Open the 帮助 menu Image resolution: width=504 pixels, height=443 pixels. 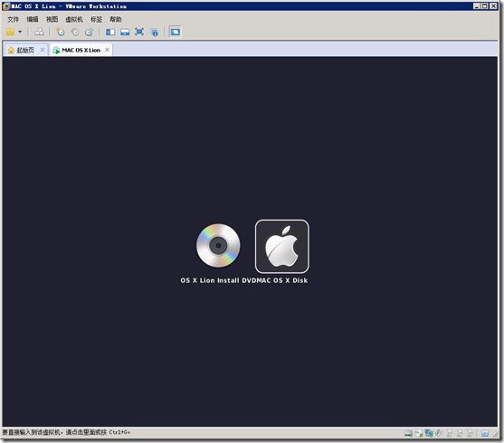(116, 19)
